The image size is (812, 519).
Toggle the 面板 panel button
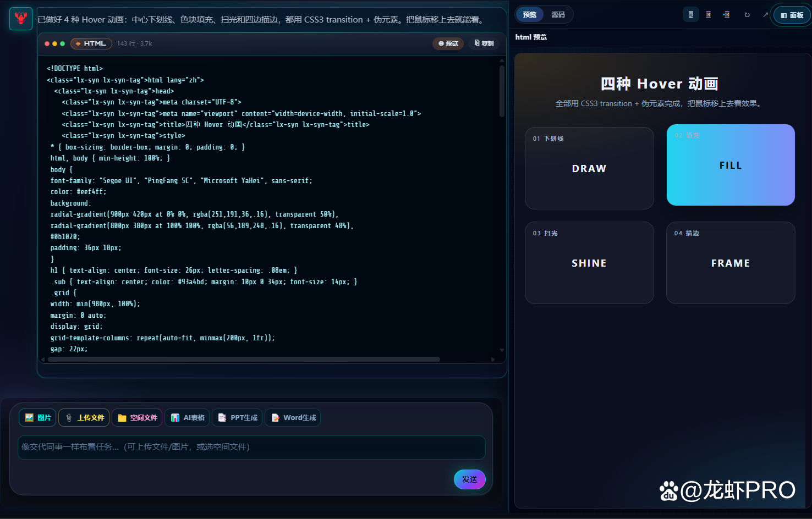tap(792, 15)
